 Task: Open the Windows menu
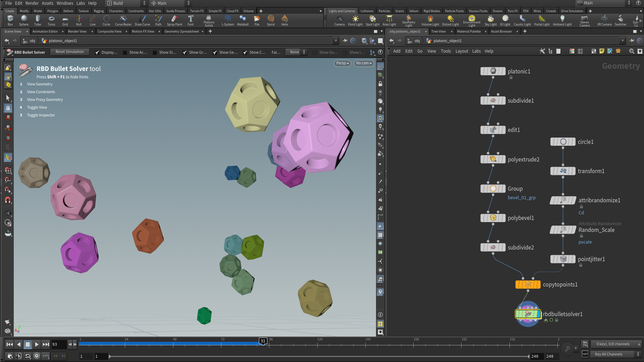pos(65,3)
